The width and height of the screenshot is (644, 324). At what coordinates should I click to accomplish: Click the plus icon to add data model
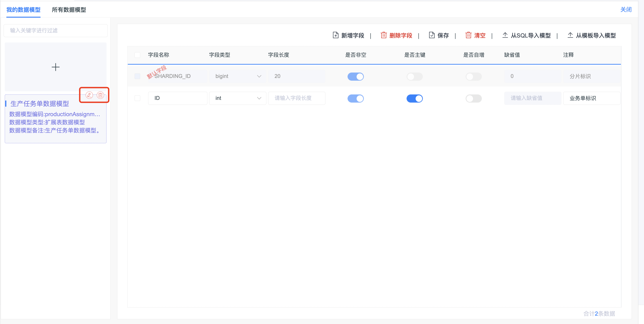pos(55,67)
